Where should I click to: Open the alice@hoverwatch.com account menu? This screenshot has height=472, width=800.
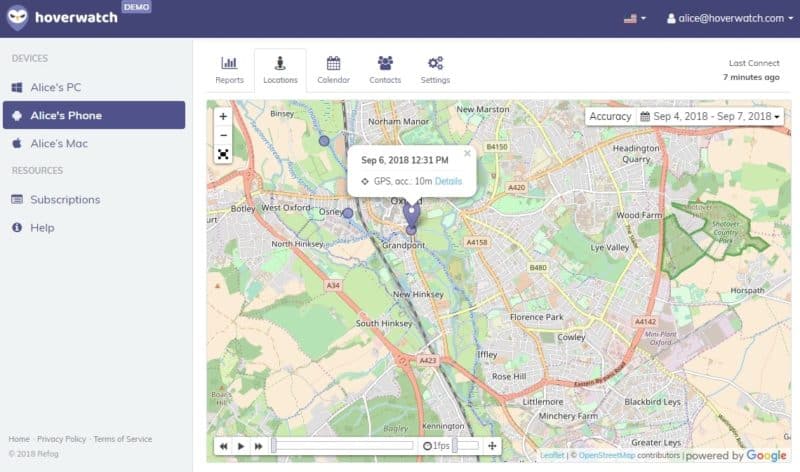(x=730, y=18)
